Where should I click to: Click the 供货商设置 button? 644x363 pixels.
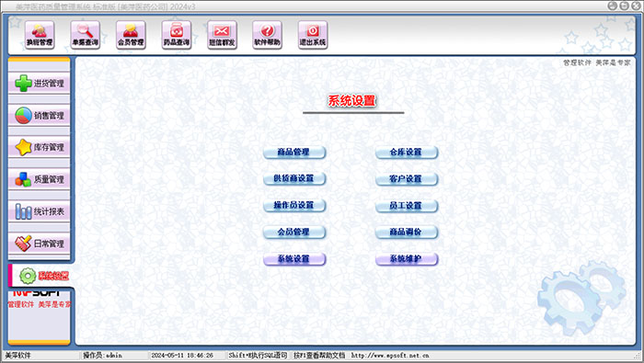pos(294,179)
